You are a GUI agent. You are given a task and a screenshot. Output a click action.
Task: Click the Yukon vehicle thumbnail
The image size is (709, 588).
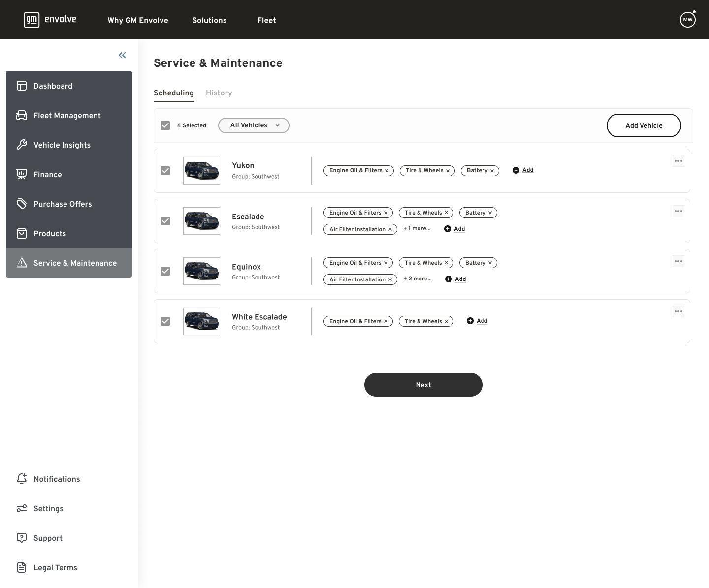(201, 171)
